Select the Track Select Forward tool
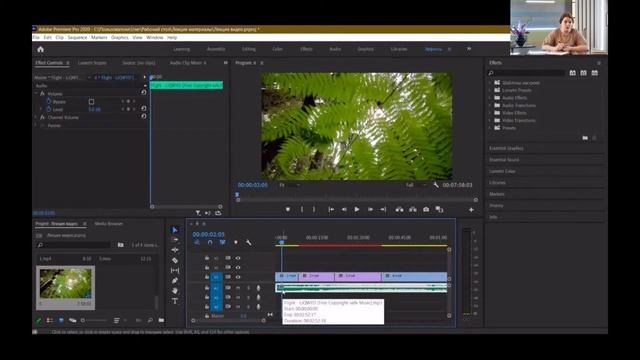Image resolution: width=640 pixels, height=360 pixels. (175, 240)
